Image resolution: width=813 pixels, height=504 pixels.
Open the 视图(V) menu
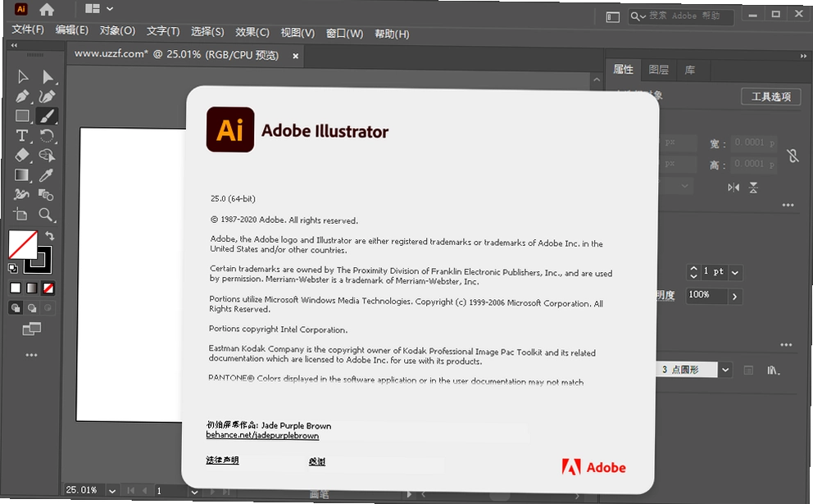pos(297,33)
